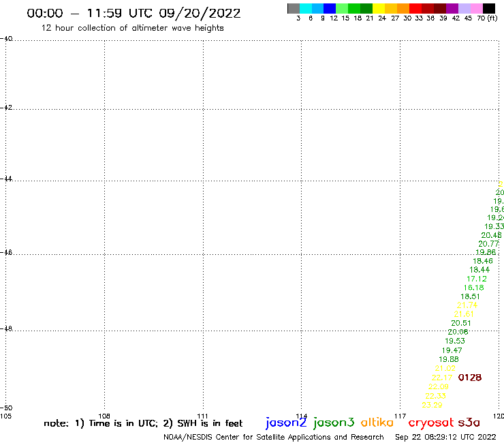Select the lavender swatch in the color scale
This screenshot has height=443, width=504.
tap(464, 8)
